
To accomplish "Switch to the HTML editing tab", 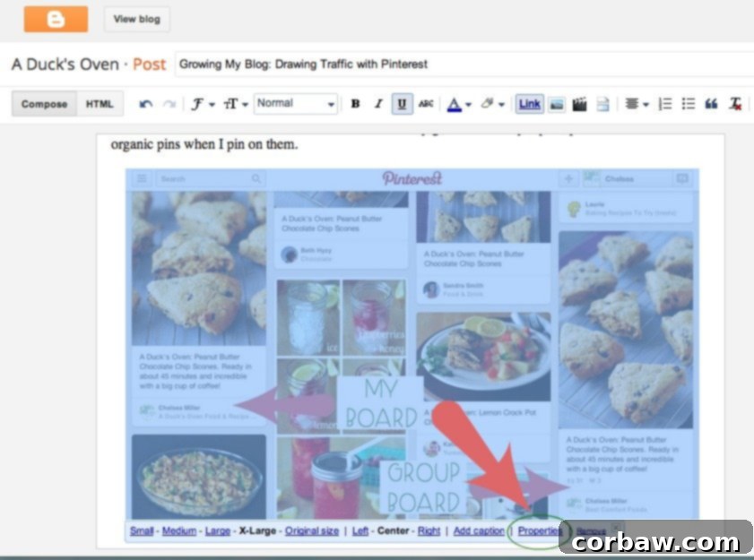I will [100, 104].
